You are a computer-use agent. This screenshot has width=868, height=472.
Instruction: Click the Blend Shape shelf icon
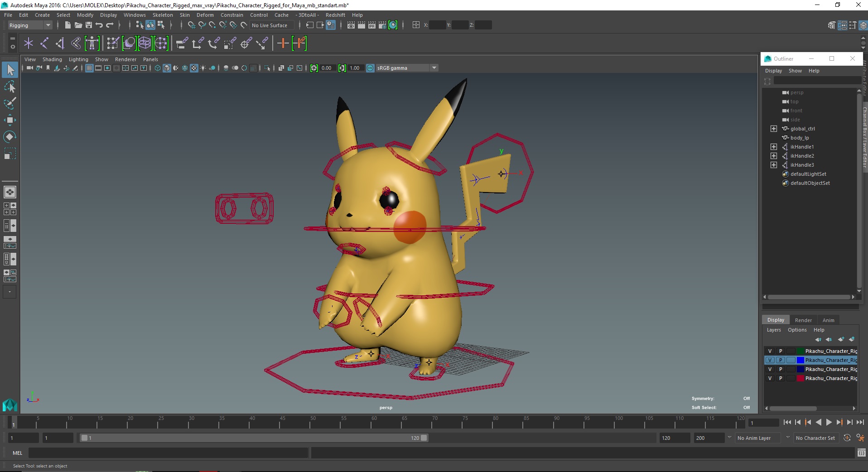coord(129,43)
